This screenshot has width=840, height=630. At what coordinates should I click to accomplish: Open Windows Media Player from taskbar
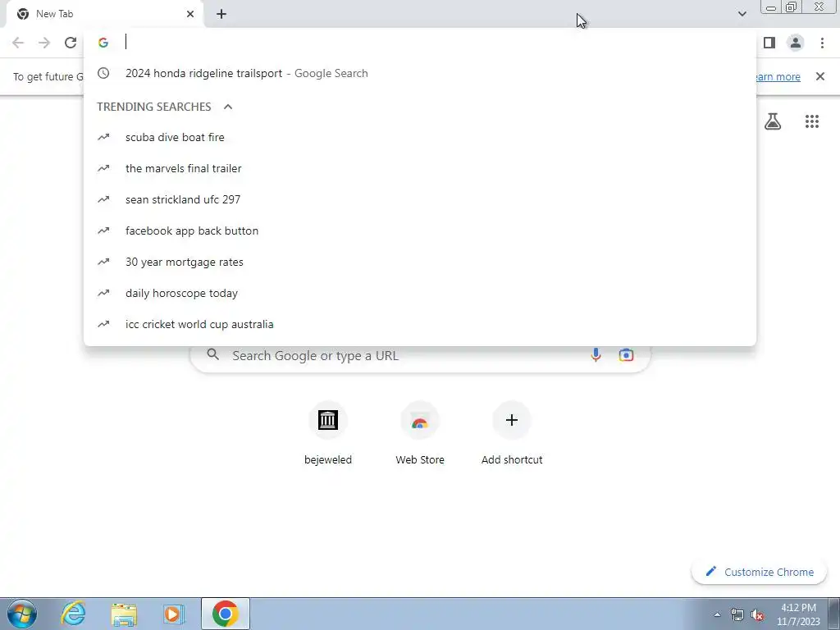173,614
